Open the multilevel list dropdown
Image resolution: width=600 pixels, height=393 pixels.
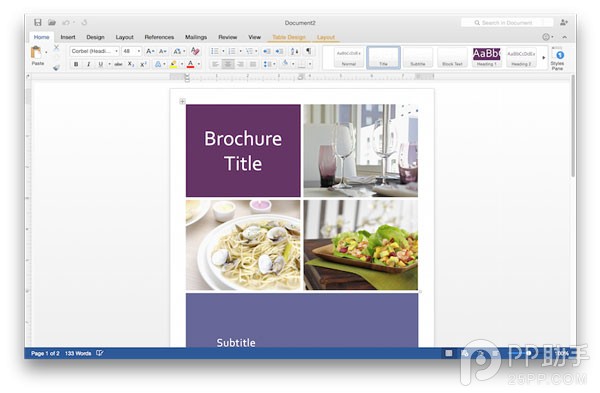click(256, 51)
